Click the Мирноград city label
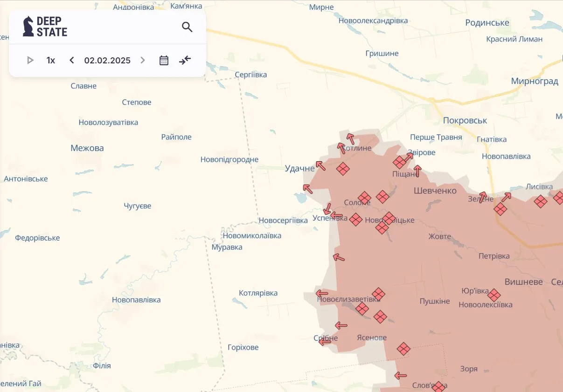 pos(534,81)
